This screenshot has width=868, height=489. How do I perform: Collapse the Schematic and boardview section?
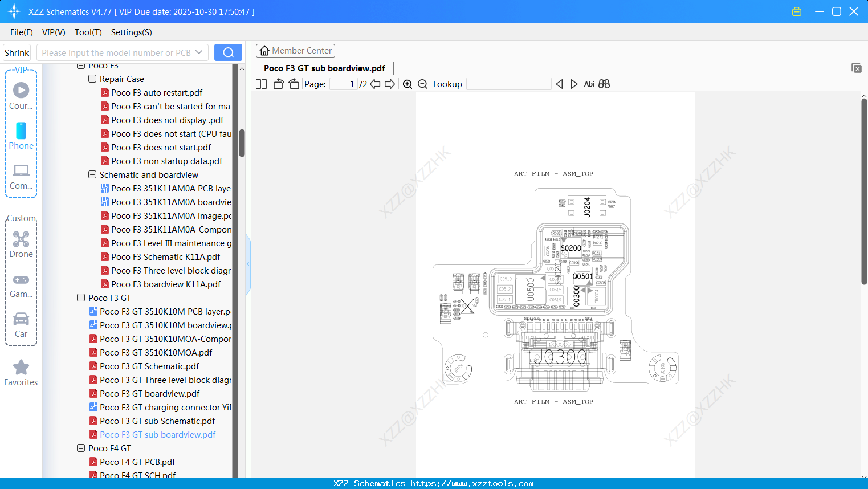92,174
